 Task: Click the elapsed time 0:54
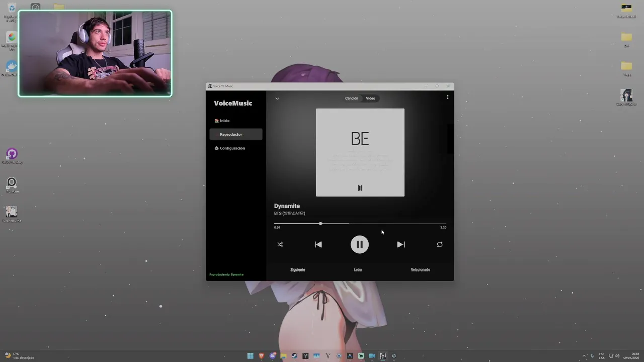pos(277,228)
